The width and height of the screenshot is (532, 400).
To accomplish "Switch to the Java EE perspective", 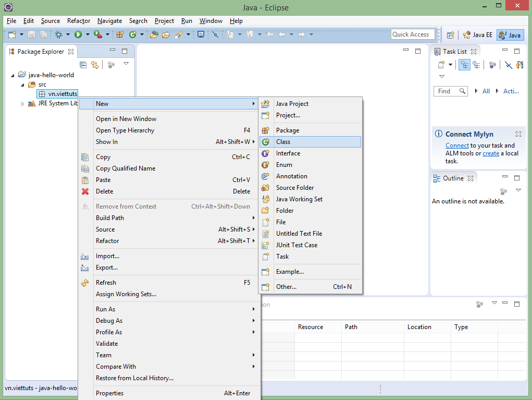I will [x=478, y=35].
